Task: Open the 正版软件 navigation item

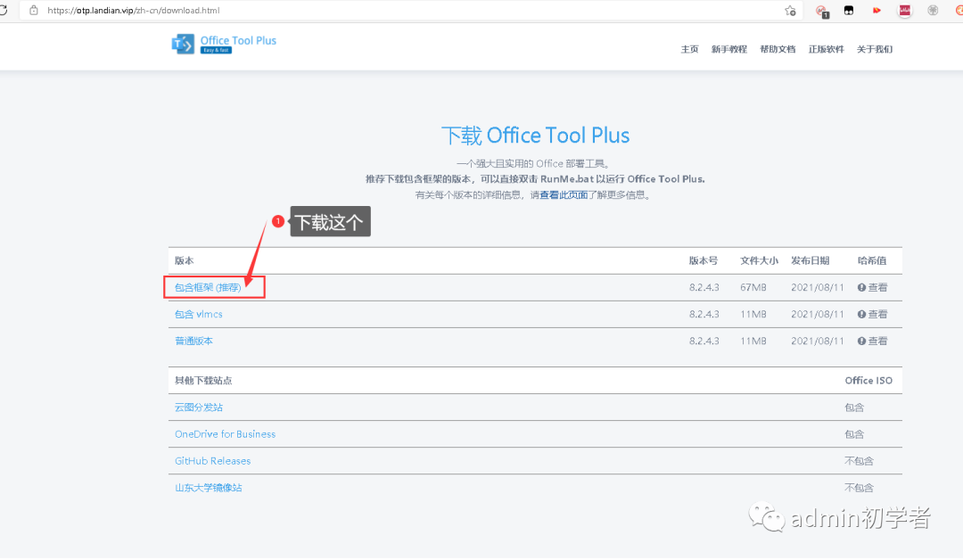Action: click(x=826, y=49)
